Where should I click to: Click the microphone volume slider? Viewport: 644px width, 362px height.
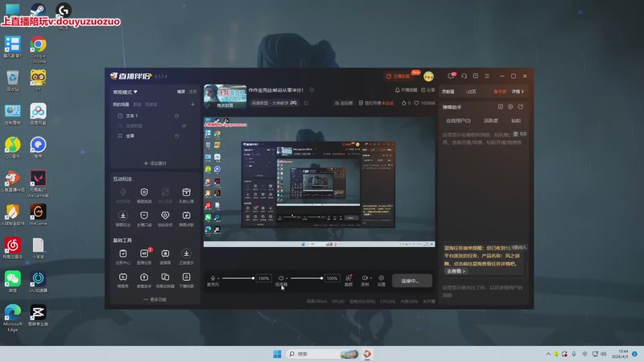237,278
